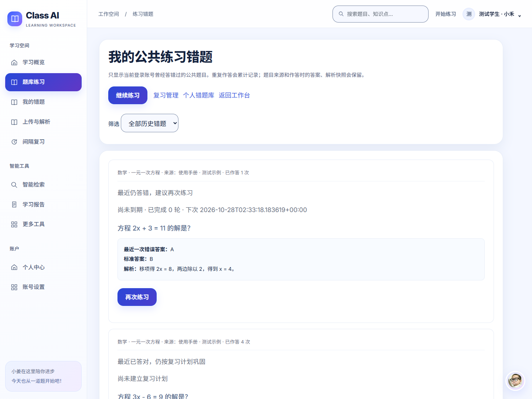
Task: Go to 我的错题 sidebar item
Action: pos(43,102)
